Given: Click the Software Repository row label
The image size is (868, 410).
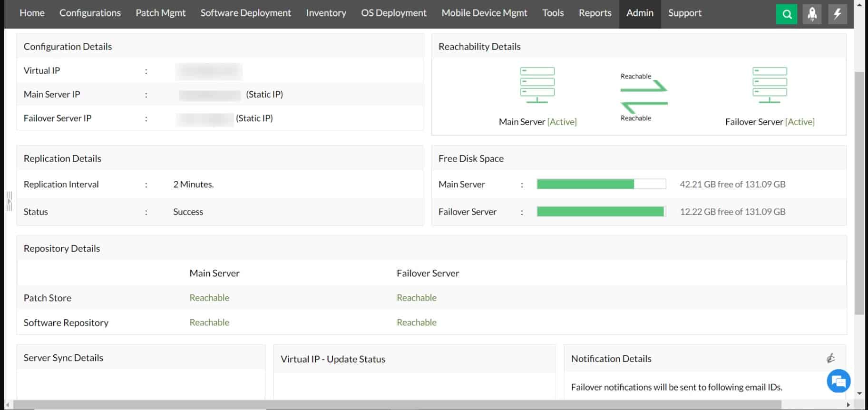Looking at the screenshot, I should [66, 323].
